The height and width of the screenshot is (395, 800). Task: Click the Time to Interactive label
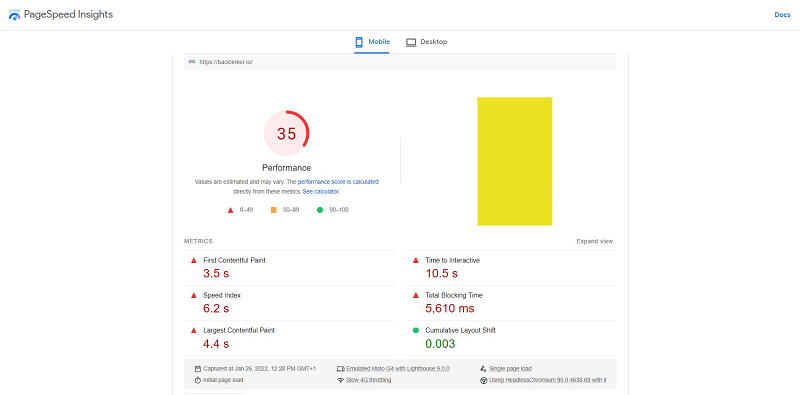click(453, 260)
